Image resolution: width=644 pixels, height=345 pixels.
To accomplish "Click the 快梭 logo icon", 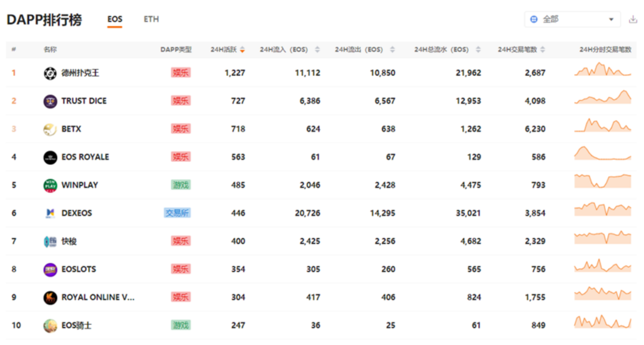I will (50, 241).
